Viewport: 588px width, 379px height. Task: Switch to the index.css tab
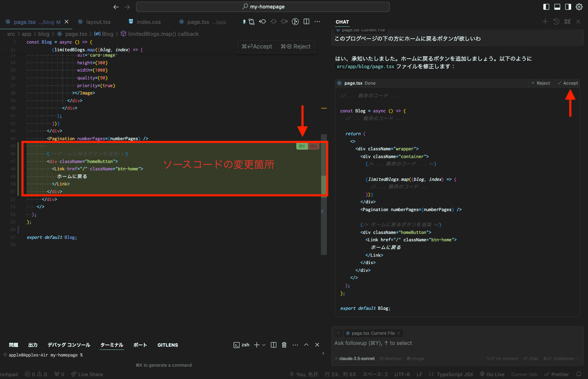[144, 22]
